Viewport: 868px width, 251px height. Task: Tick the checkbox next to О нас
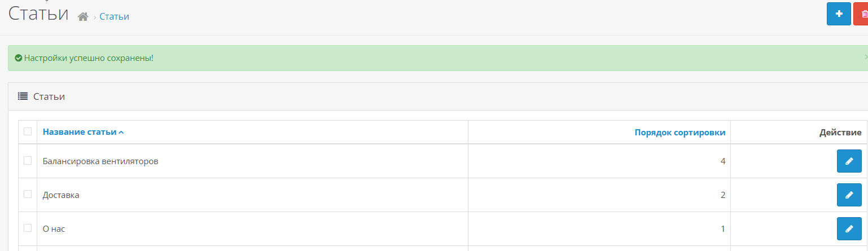click(28, 228)
